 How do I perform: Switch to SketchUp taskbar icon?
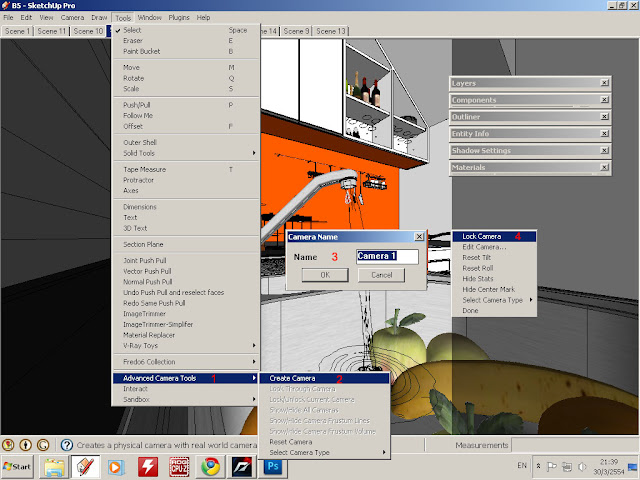coord(85,467)
